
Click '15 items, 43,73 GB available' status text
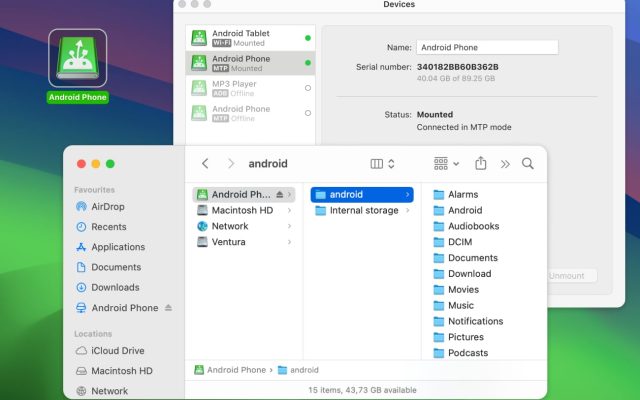click(x=362, y=390)
